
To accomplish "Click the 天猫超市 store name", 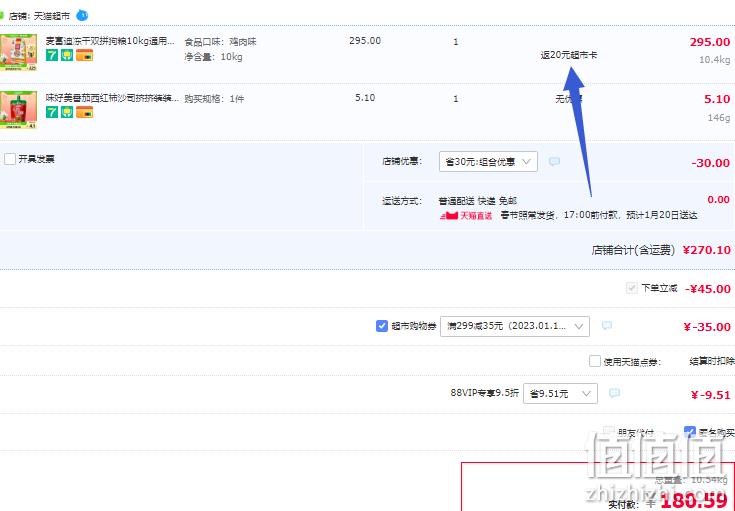I will click(52, 16).
